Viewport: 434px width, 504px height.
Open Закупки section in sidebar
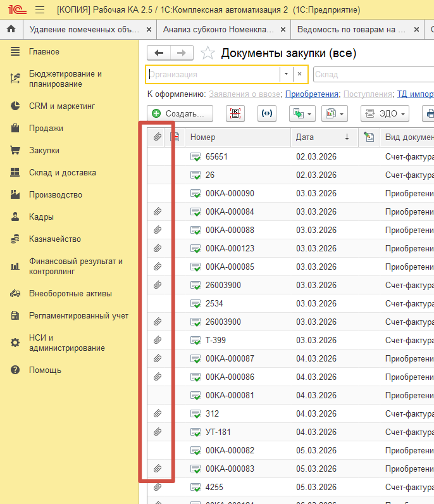tap(44, 150)
